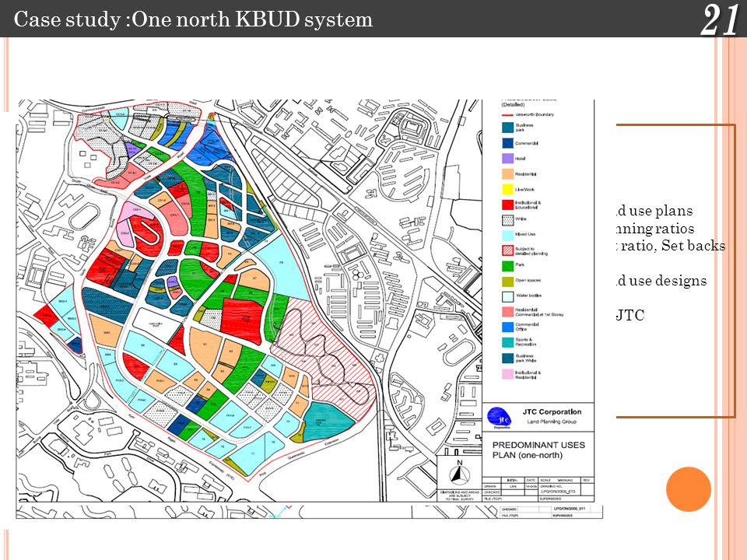Select the orange Residential legend swatch
Screen dimensions: 747x560
pos(507,173)
